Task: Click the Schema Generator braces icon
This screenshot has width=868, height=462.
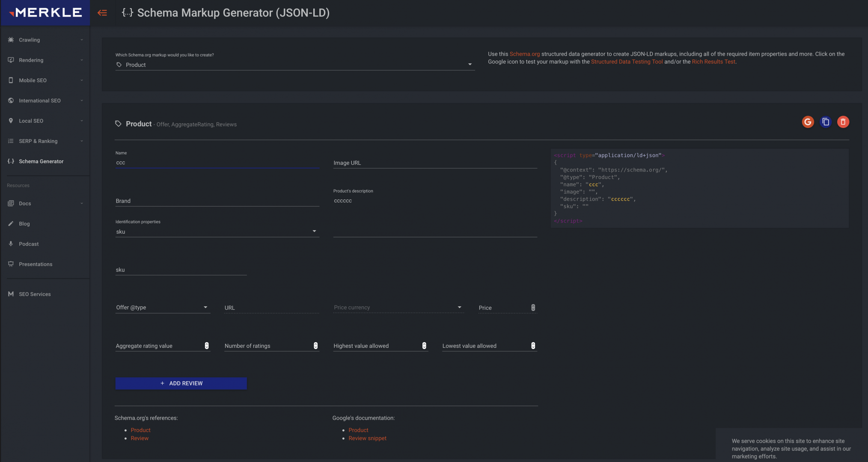Action: 11,161
